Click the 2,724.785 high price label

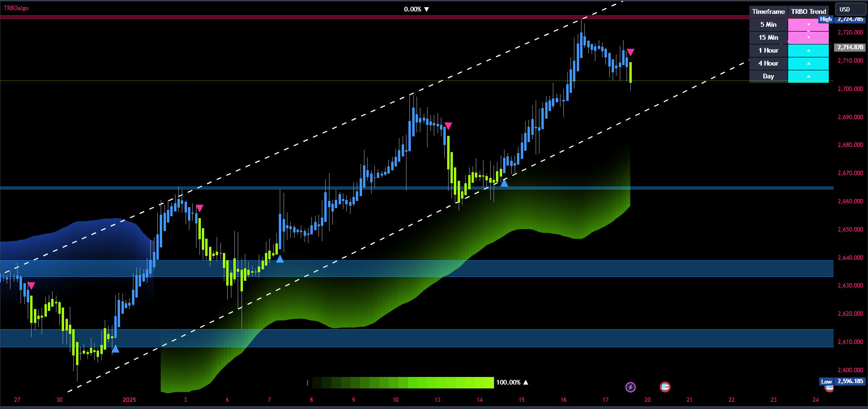850,19
